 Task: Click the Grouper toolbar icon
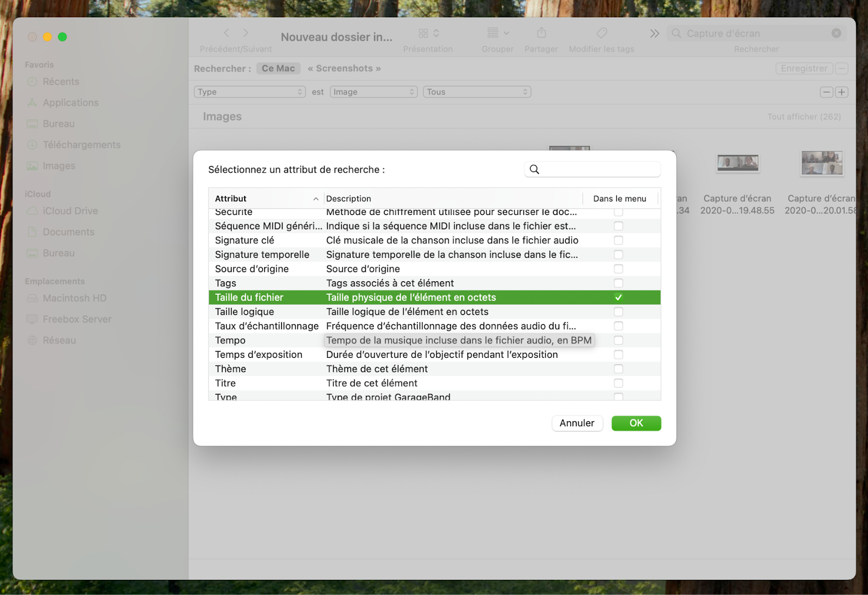(493, 34)
